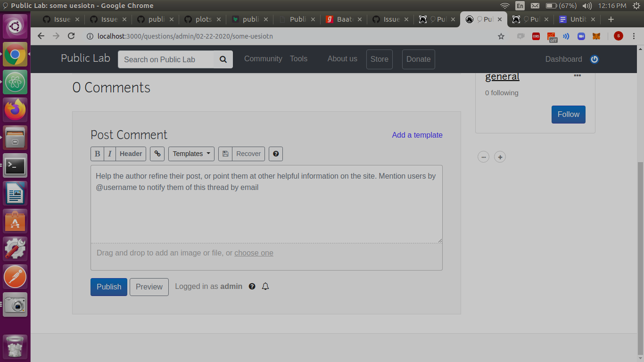
Task: Switch to the Baat browser tab
Action: tap(343, 19)
